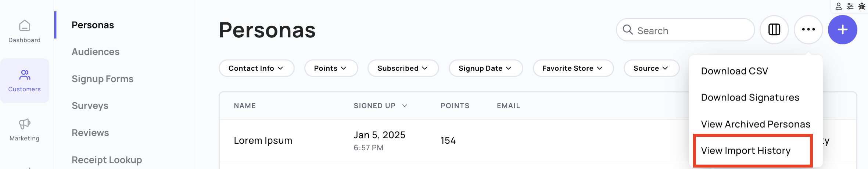Viewport: 868px width, 169px height.
Task: Click the bug debug icon at top right
Action: pos(862,6)
